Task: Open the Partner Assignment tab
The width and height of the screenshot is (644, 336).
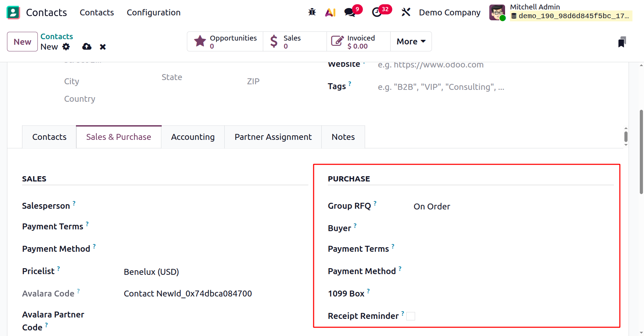Action: 273,137
